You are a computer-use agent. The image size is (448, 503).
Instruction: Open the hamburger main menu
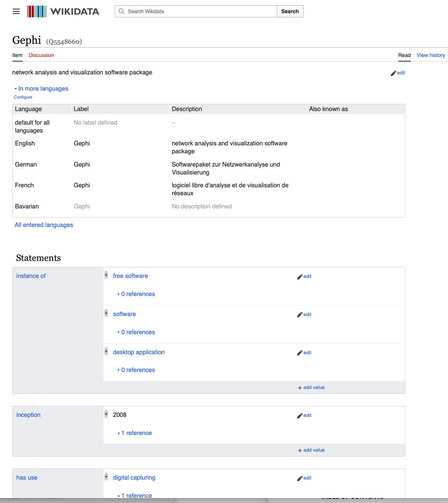[x=16, y=11]
